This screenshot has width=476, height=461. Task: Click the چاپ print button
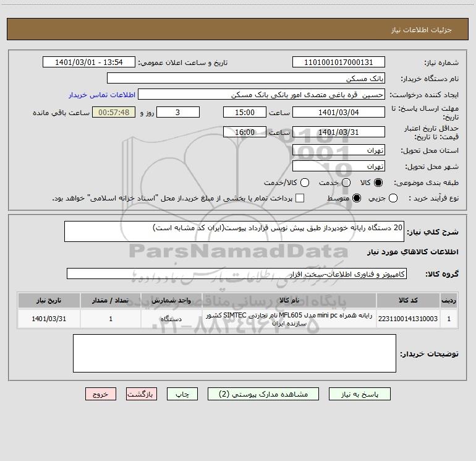point(182,394)
